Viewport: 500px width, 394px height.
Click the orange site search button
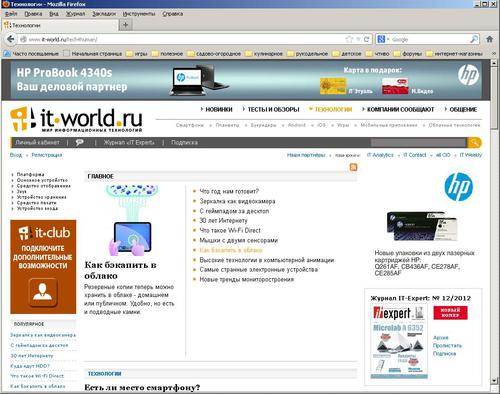[474, 143]
